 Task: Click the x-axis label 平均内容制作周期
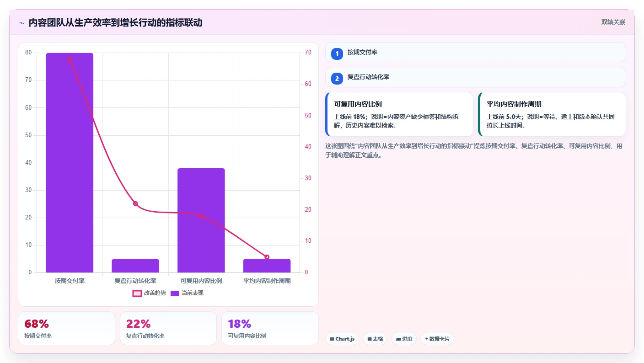click(267, 281)
